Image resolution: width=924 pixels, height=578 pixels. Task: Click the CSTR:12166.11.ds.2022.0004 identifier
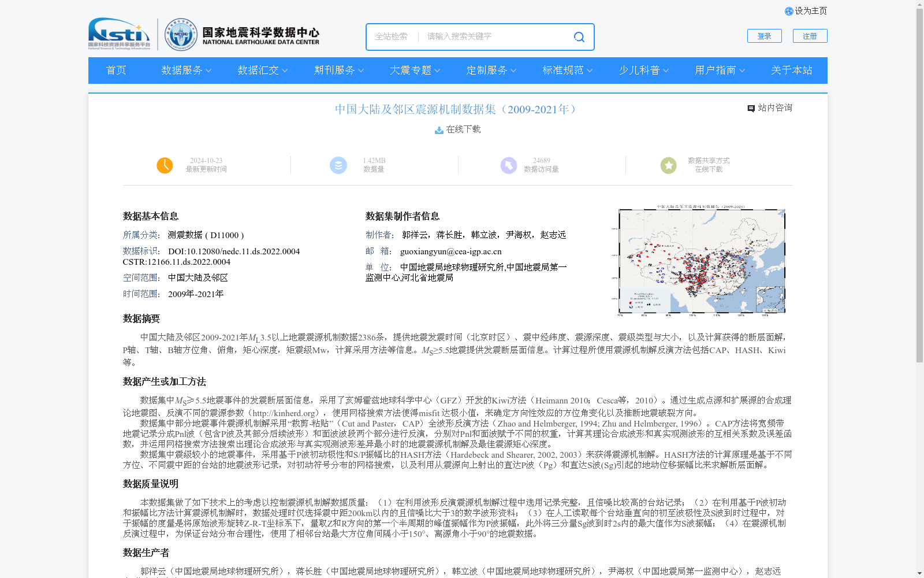[x=177, y=262]
